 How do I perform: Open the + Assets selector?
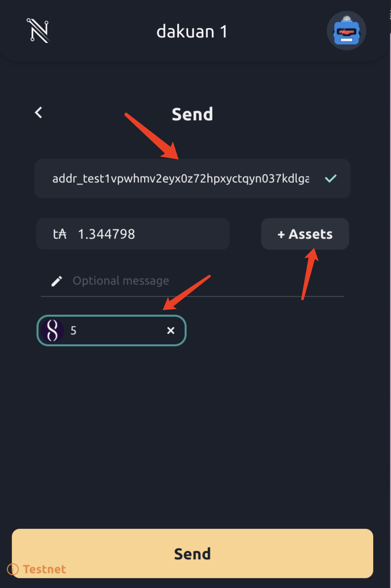point(305,234)
